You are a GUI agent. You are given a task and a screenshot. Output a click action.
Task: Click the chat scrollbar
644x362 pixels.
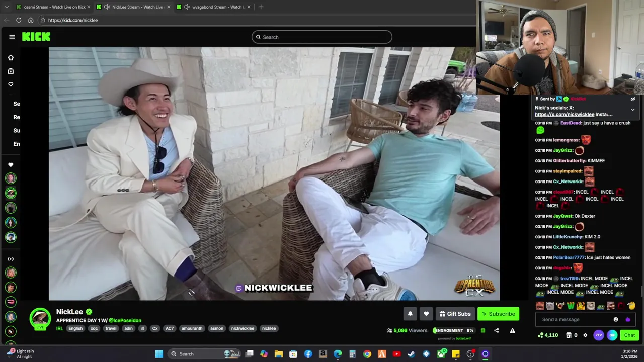(641, 292)
